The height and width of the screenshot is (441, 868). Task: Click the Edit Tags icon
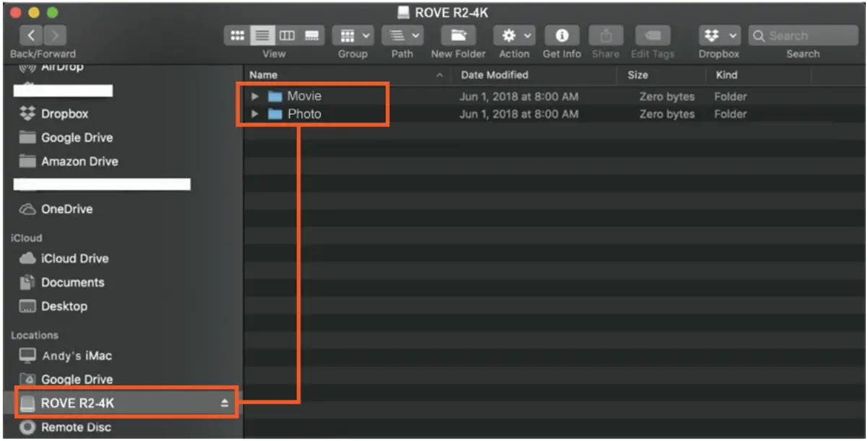652,35
